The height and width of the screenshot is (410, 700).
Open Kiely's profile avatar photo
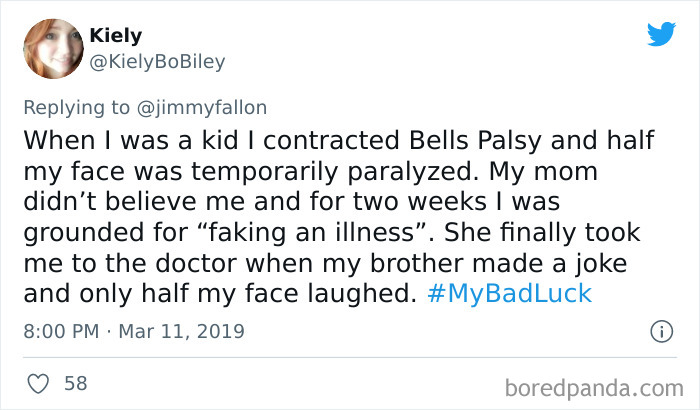[51, 48]
